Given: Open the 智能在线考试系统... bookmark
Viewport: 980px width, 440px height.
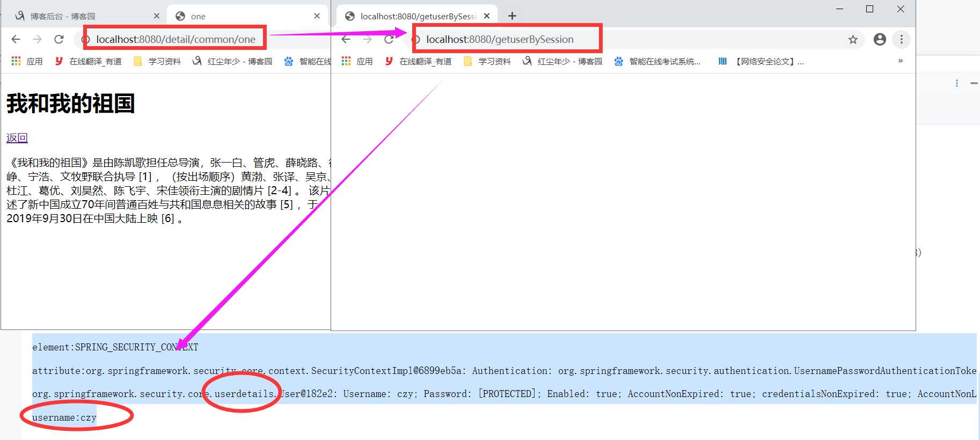Looking at the screenshot, I should click(x=657, y=61).
